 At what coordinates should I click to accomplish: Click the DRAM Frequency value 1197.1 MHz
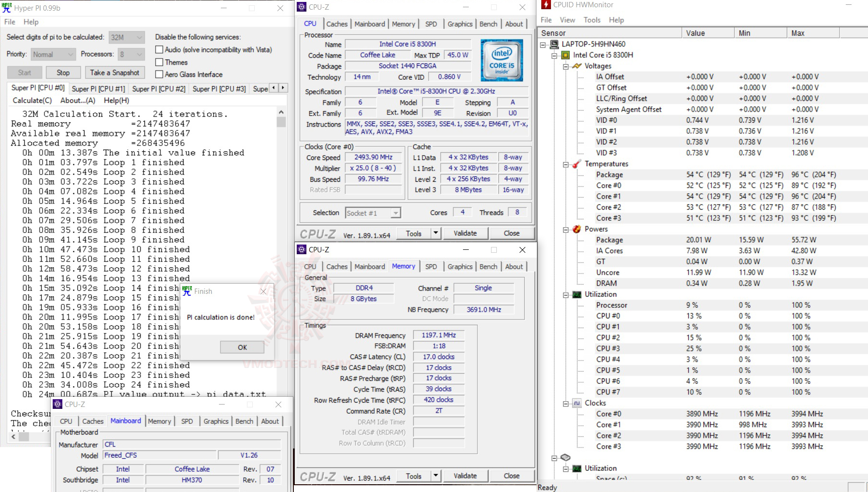438,335
